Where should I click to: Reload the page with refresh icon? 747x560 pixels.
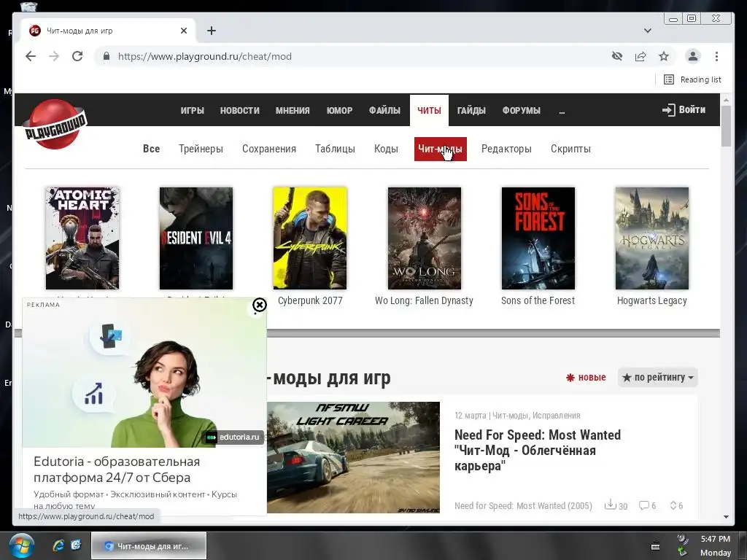click(77, 56)
